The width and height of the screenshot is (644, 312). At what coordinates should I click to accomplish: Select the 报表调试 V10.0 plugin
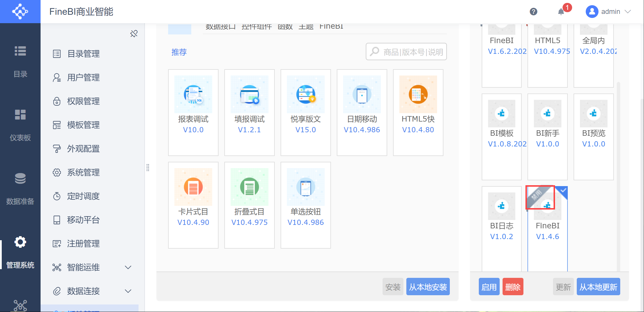coord(193,113)
